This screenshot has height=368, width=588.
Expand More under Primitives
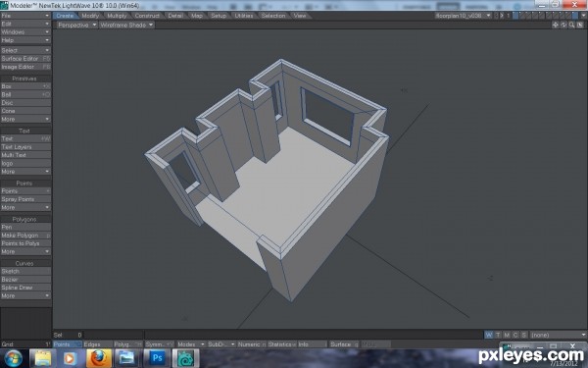(25, 119)
